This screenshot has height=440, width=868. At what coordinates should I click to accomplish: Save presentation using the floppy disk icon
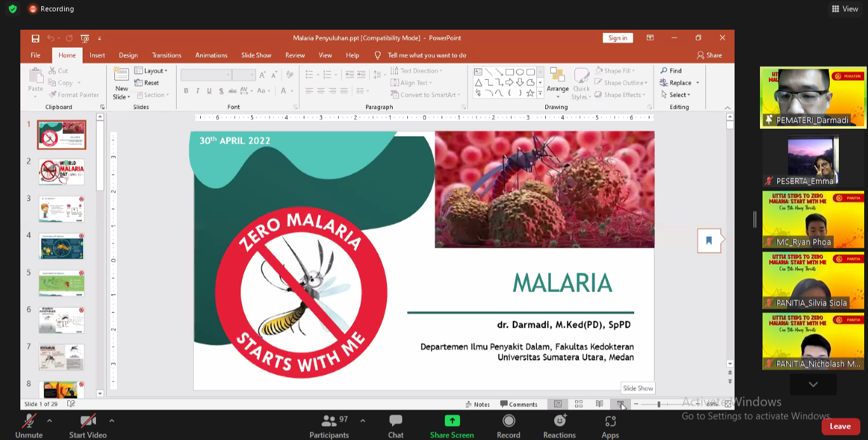[x=36, y=38]
